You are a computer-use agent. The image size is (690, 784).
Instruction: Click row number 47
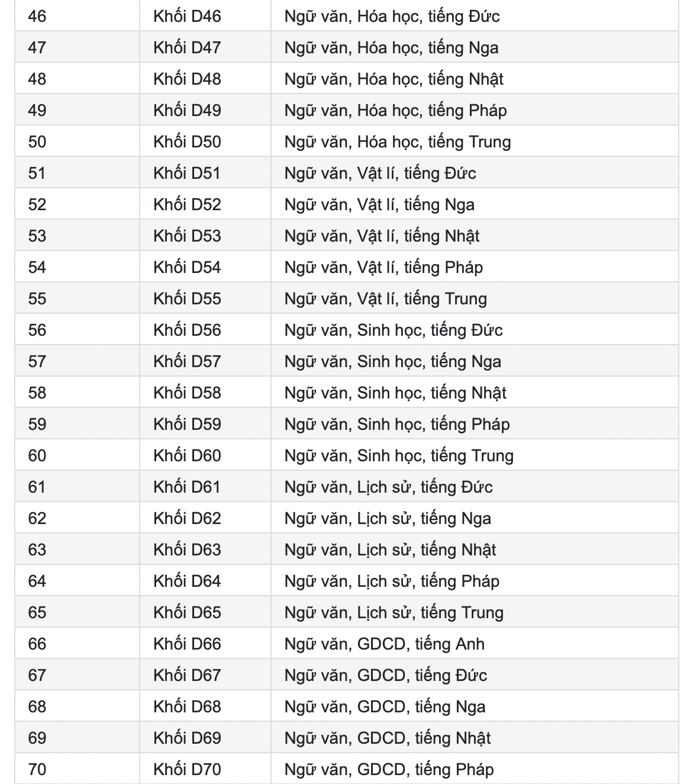coord(37,47)
